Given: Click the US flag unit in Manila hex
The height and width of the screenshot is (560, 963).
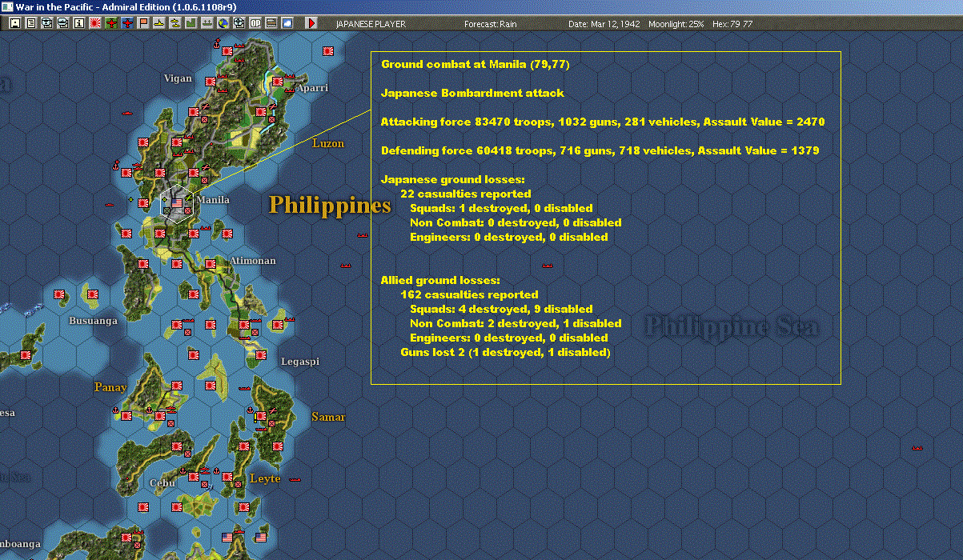Looking at the screenshot, I should (177, 204).
